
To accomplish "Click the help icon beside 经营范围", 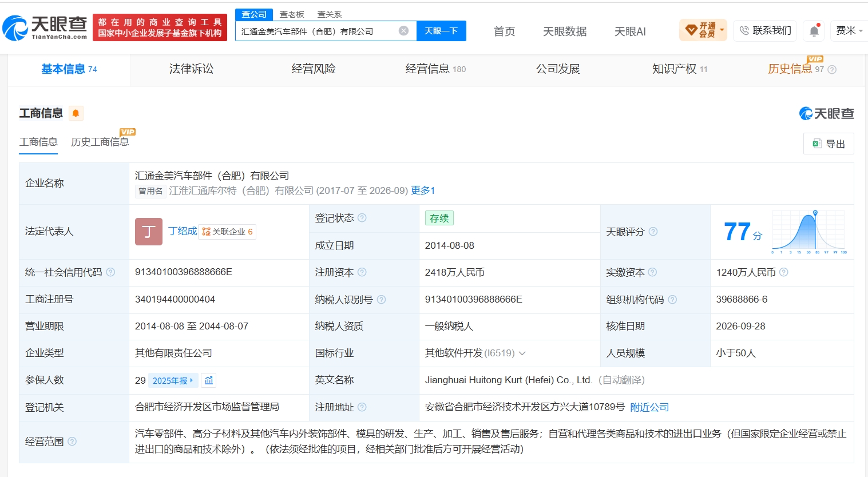I will coord(72,442).
